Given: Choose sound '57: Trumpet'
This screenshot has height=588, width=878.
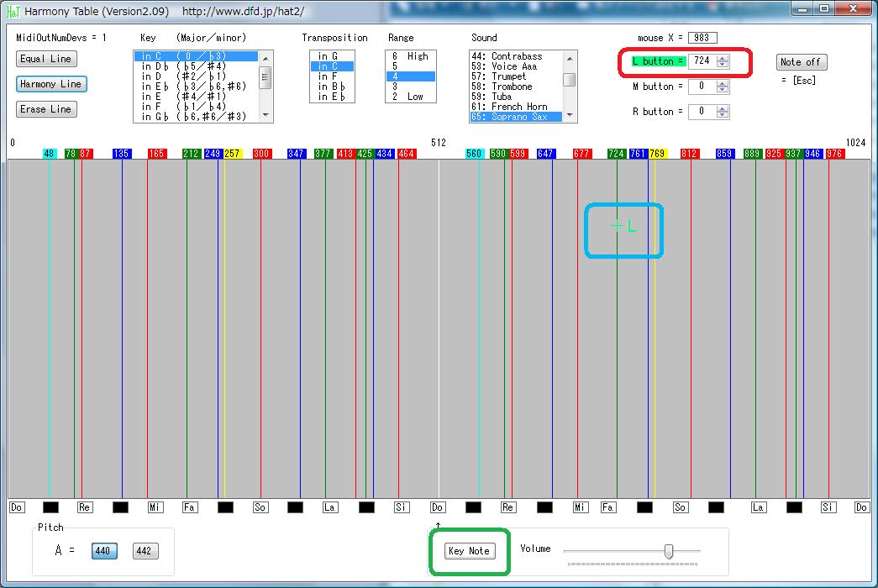Looking at the screenshot, I should pyautogui.click(x=516, y=76).
